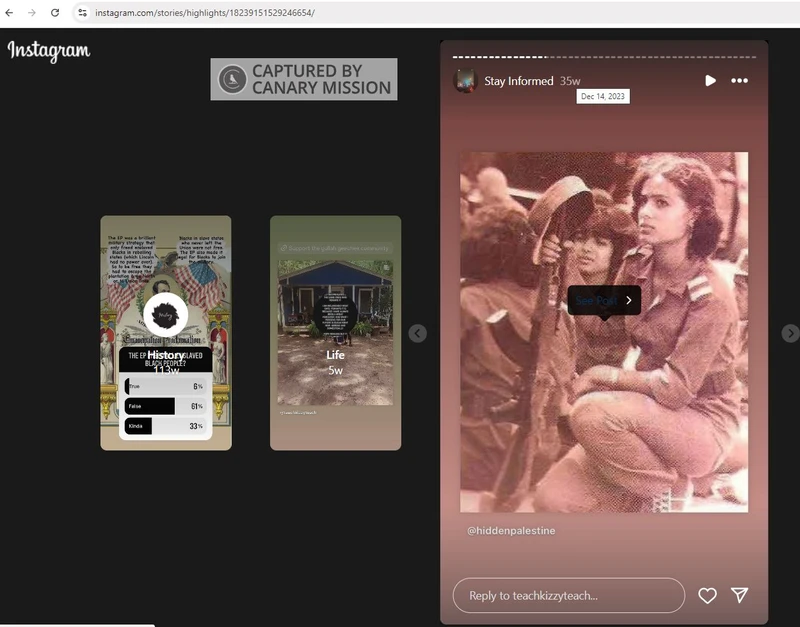Share story with paper plane icon

(739, 596)
